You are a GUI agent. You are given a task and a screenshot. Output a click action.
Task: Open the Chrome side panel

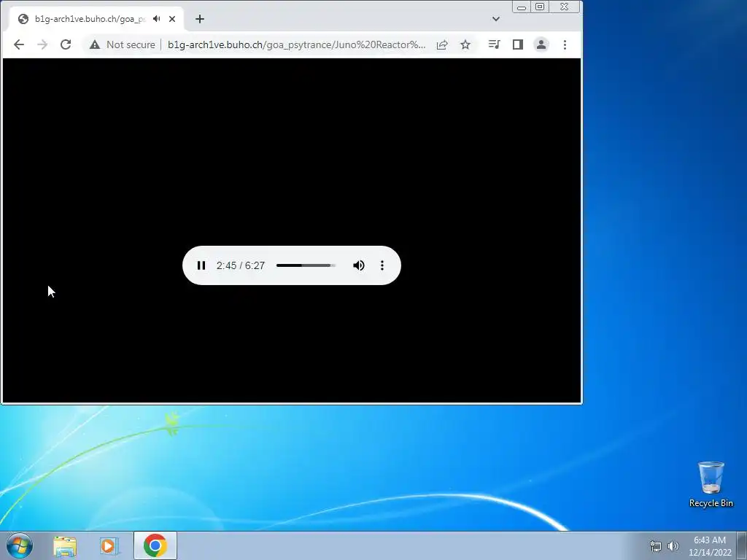point(518,44)
